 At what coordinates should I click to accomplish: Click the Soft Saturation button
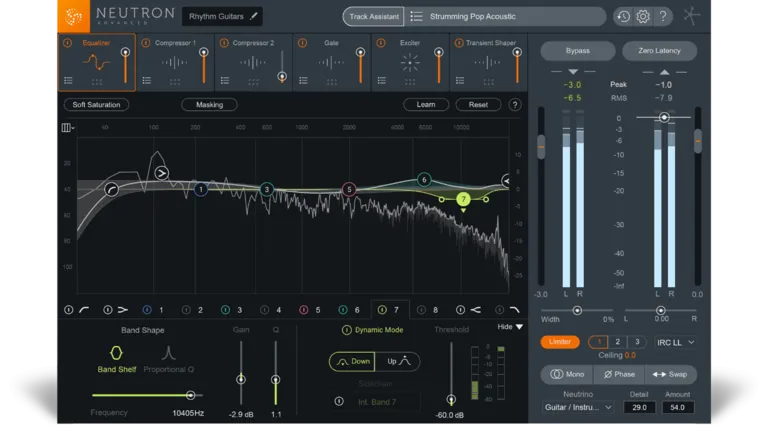coord(96,105)
